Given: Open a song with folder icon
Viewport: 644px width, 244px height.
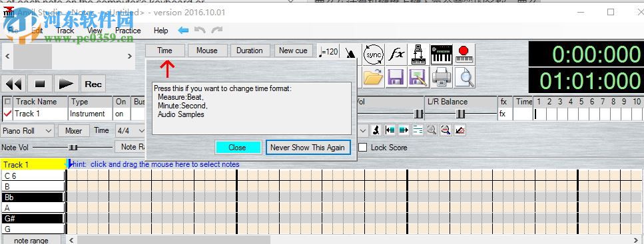Looking at the screenshot, I should pos(373,77).
